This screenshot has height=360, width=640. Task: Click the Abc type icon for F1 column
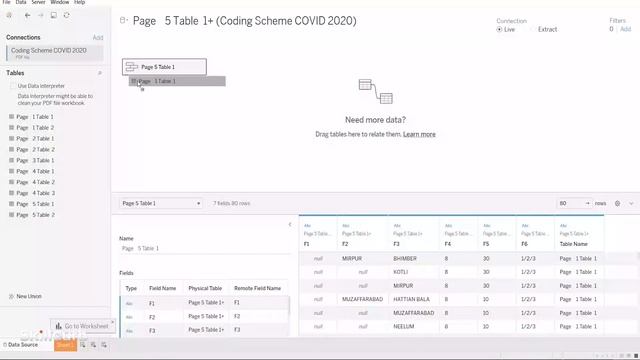click(x=307, y=225)
